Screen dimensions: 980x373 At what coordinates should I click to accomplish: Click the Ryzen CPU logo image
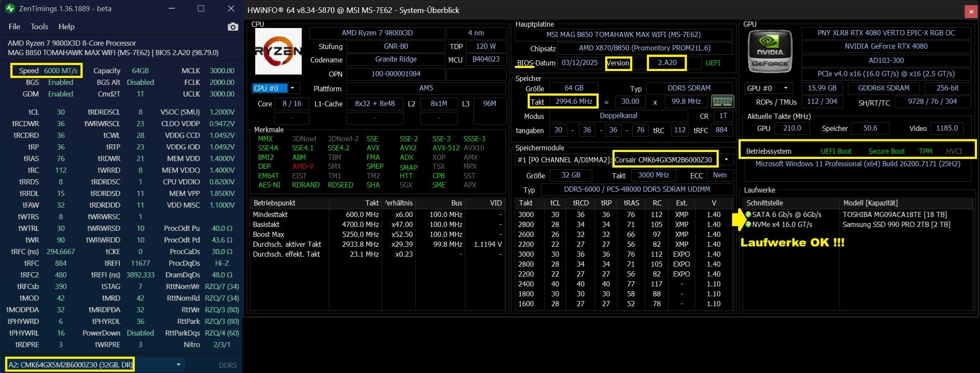(278, 51)
